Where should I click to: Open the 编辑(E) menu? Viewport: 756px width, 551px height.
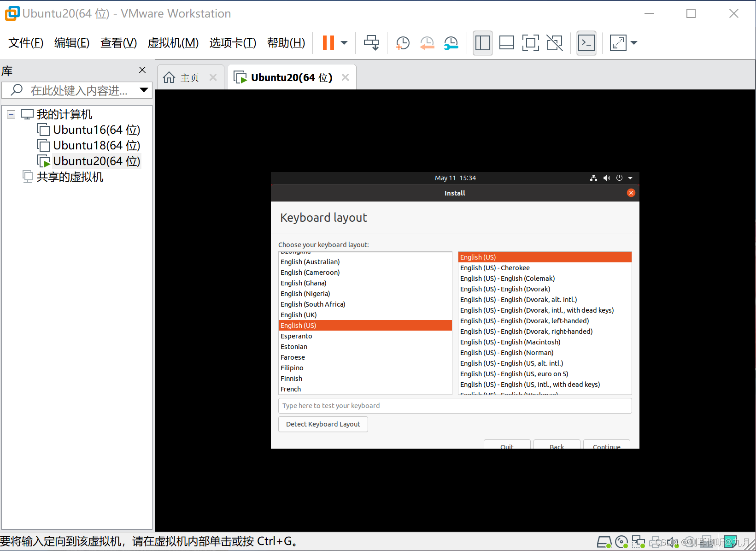coord(72,43)
